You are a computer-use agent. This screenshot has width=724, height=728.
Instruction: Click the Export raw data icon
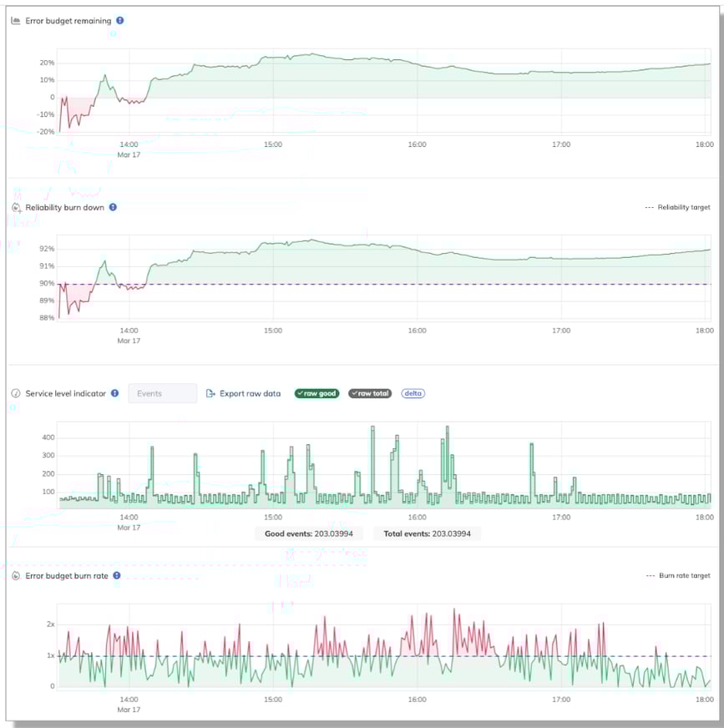[x=210, y=393]
